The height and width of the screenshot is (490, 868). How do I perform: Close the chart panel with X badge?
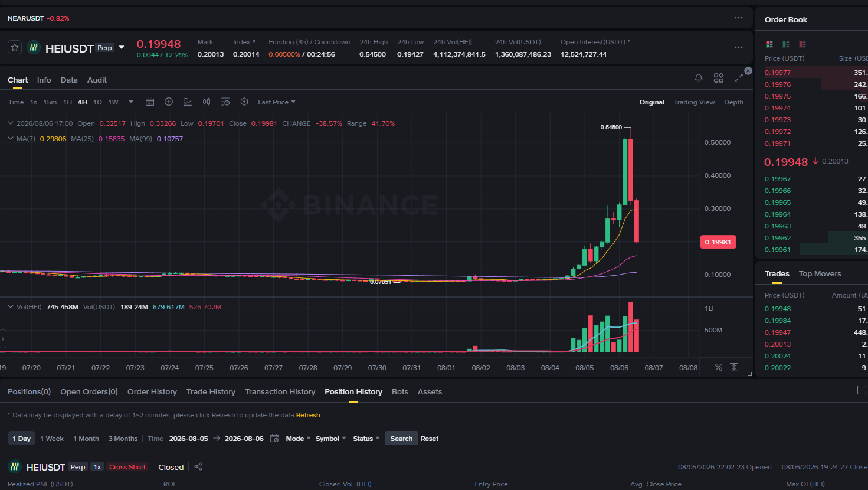[x=748, y=71]
